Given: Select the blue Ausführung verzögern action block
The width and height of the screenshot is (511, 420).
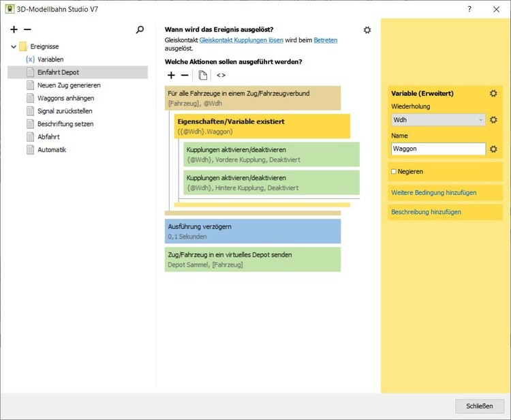Looking at the screenshot, I should click(252, 231).
